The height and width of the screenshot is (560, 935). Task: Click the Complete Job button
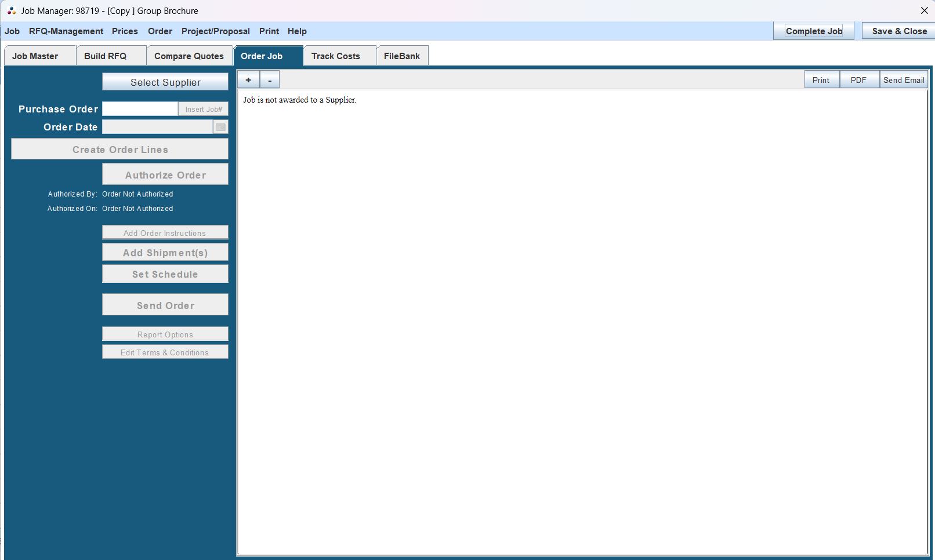pyautogui.click(x=814, y=31)
